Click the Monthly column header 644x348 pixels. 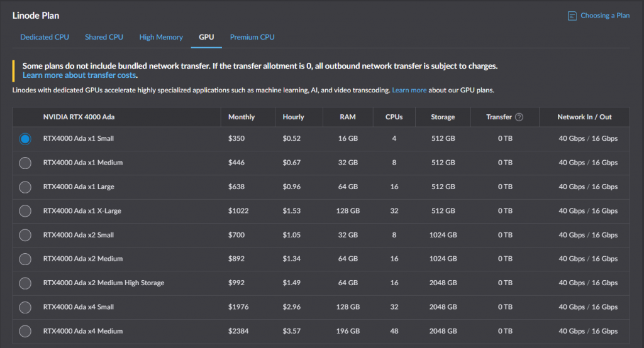tap(241, 117)
